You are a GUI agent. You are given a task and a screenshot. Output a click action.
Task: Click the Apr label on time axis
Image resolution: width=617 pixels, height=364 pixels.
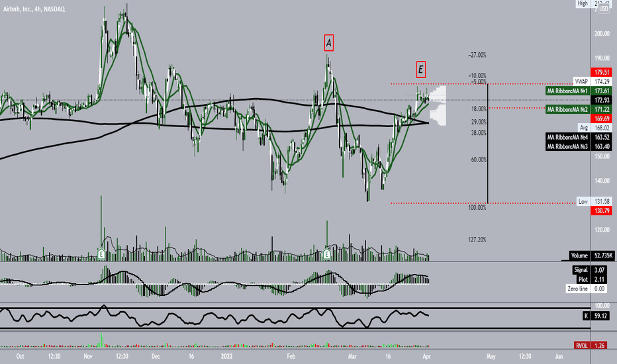(x=426, y=357)
